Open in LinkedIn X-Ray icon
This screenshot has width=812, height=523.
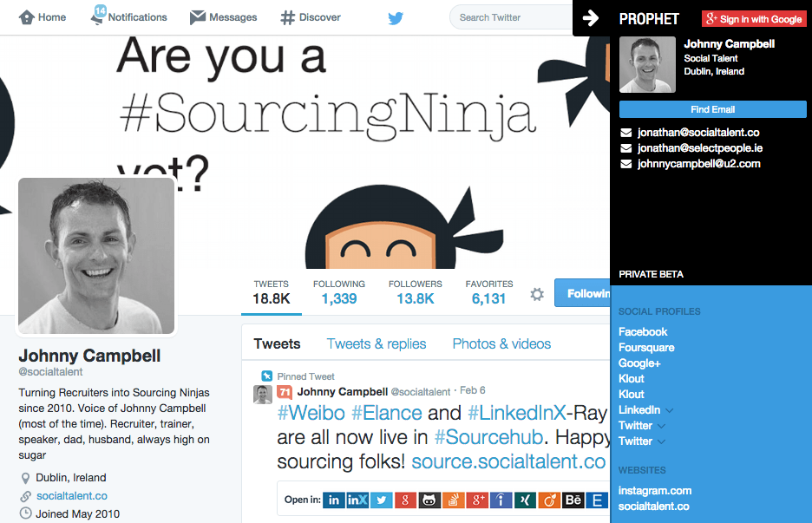[x=357, y=500]
